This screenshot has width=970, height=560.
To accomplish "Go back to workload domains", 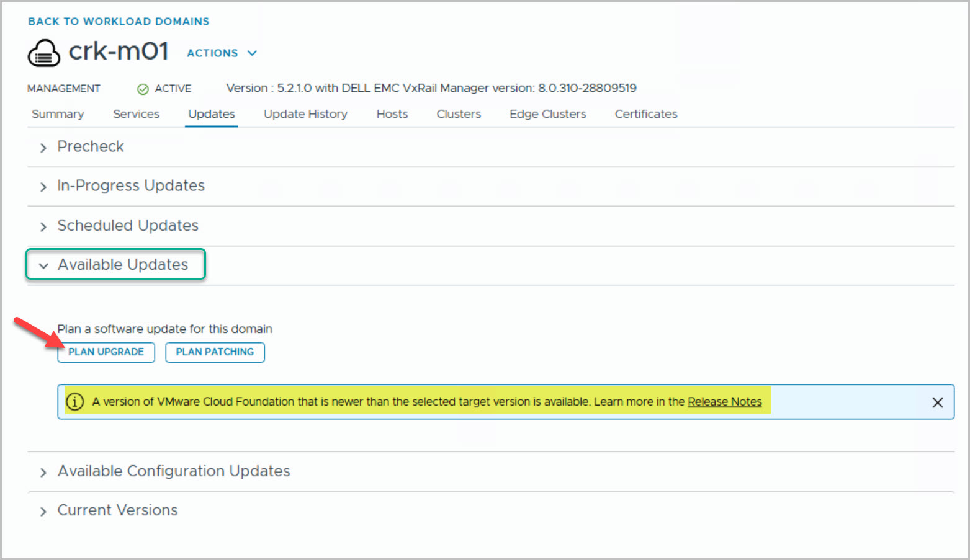I will click(119, 22).
